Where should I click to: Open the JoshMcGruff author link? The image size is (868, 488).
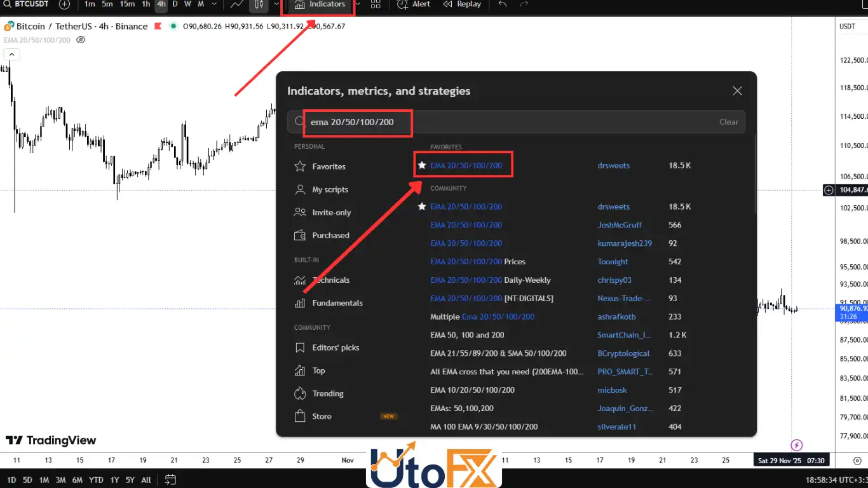coord(620,225)
